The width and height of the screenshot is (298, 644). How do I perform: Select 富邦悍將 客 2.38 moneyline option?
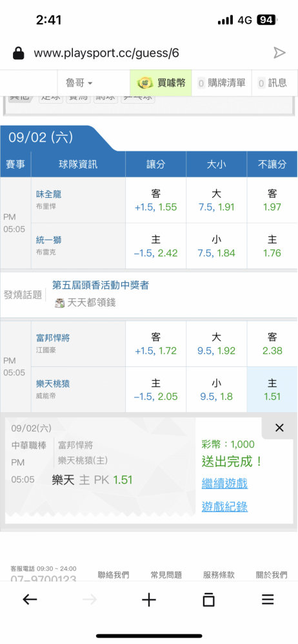pyautogui.click(x=272, y=344)
